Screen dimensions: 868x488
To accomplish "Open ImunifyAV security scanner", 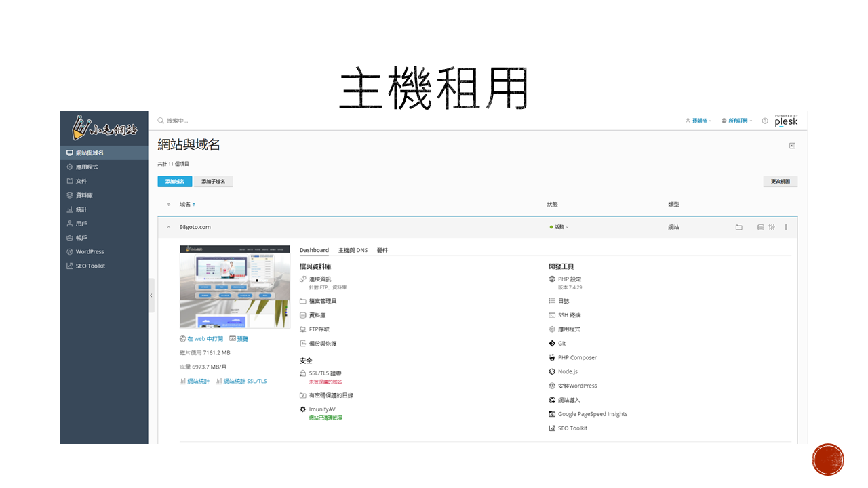I will (322, 409).
